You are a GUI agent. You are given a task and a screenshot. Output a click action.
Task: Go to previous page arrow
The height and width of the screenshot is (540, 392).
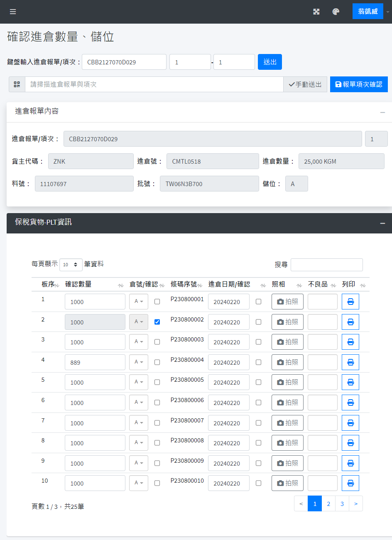coord(301,503)
